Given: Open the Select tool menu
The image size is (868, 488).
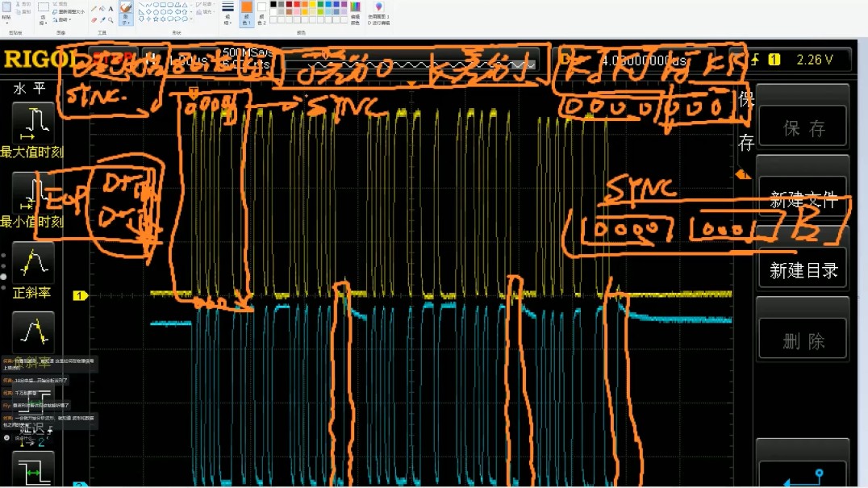Looking at the screenshot, I should (x=43, y=21).
